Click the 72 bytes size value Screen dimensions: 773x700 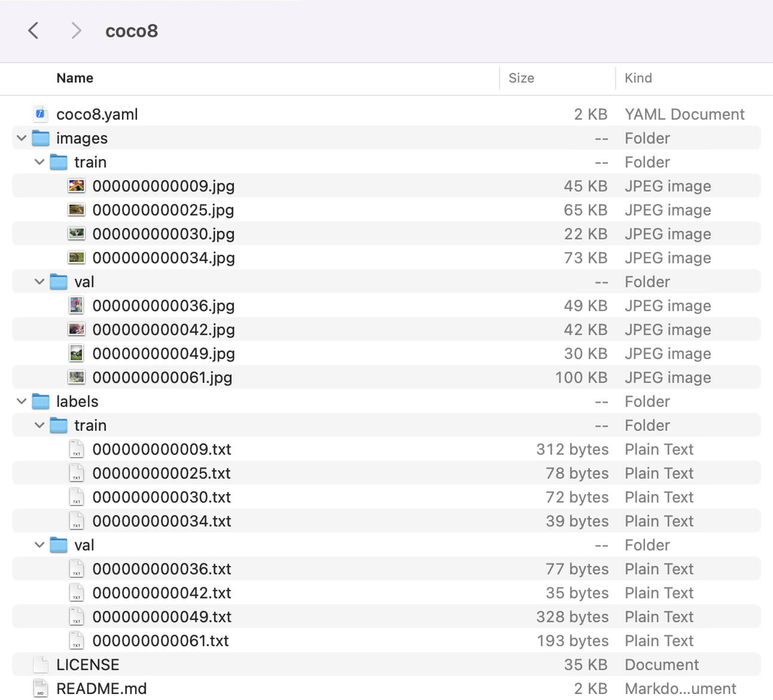click(577, 497)
